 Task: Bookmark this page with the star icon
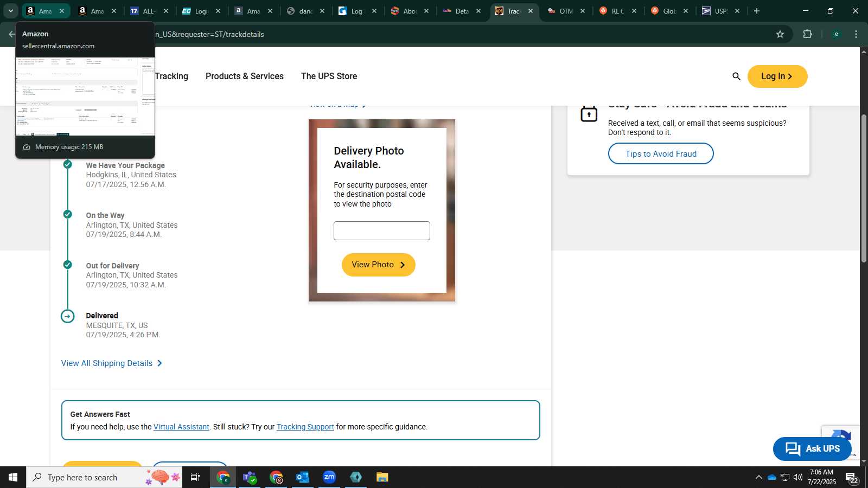(780, 34)
